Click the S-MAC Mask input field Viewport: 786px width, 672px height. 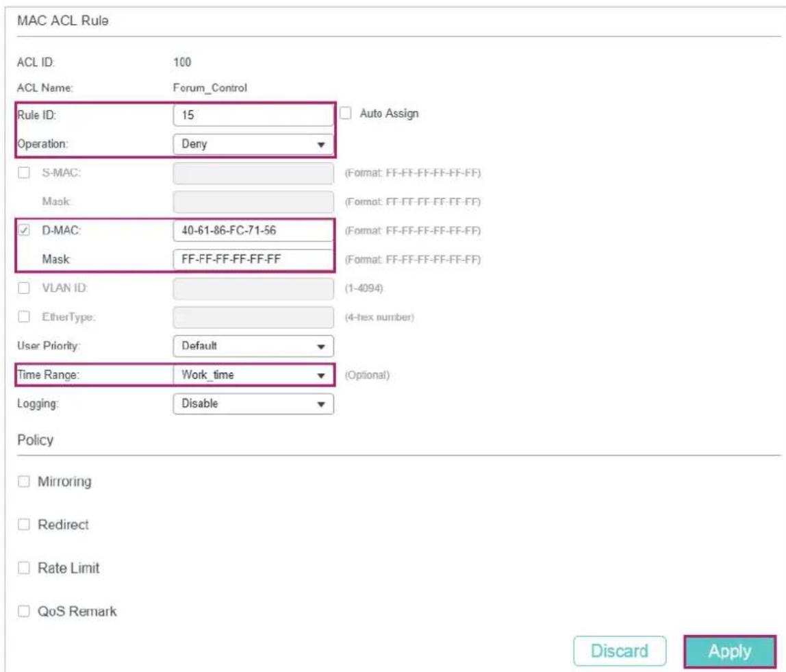pyautogui.click(x=253, y=201)
